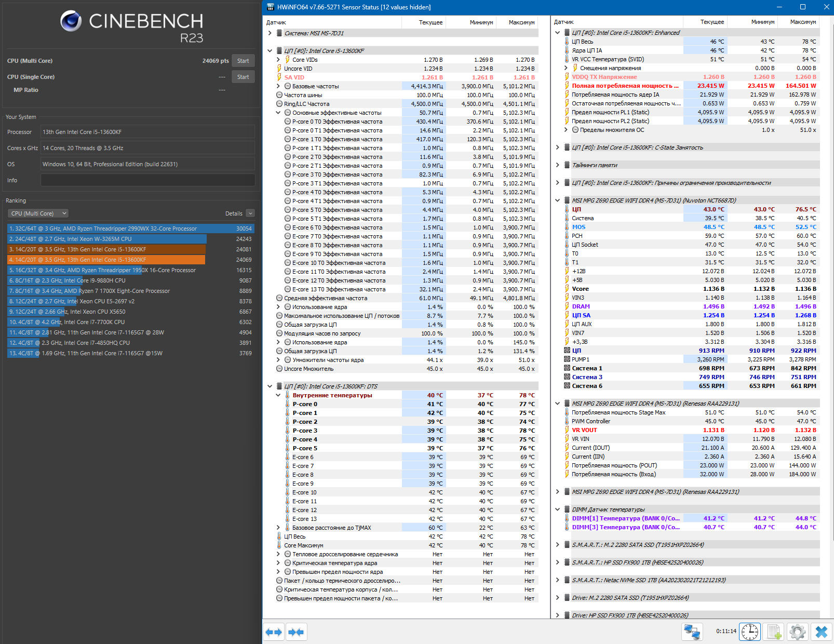
Task: Collapse the Основные эффективные частоты group
Action: (x=278, y=113)
